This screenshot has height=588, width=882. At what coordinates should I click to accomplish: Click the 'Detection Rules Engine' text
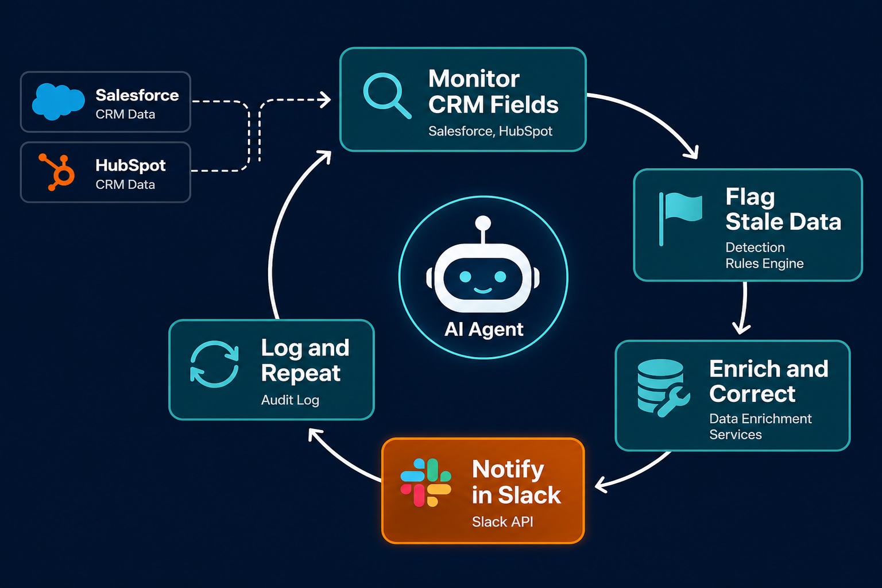coord(764,256)
